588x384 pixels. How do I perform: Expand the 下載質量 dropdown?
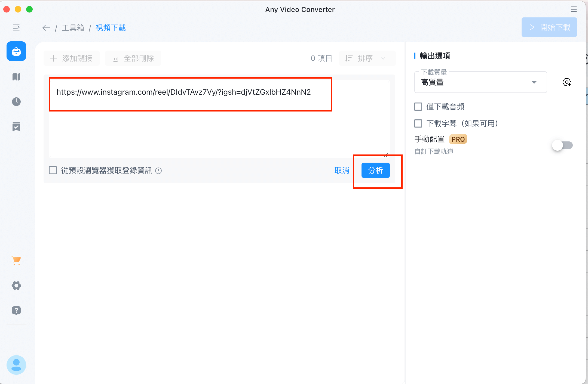click(x=480, y=82)
